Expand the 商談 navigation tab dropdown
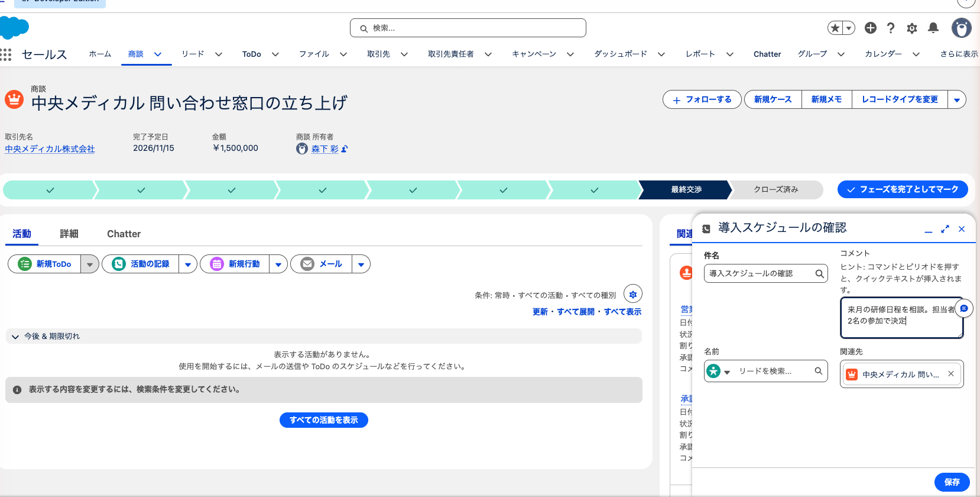This screenshot has height=497, width=980. pos(158,54)
